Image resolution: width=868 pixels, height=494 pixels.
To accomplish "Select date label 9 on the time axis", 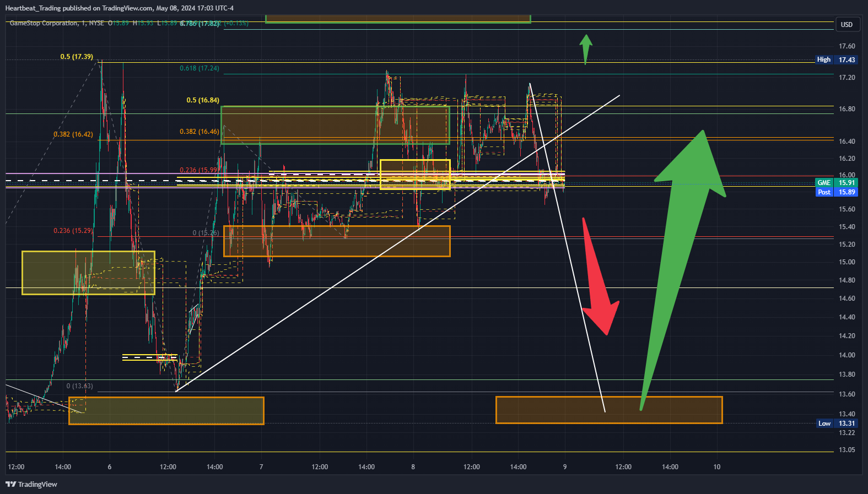I will tap(565, 467).
